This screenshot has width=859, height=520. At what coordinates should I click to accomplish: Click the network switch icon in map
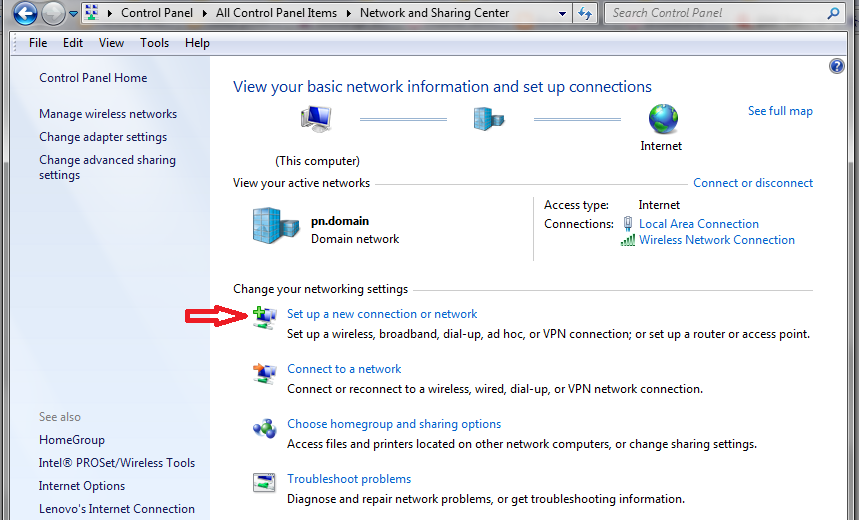coord(488,119)
